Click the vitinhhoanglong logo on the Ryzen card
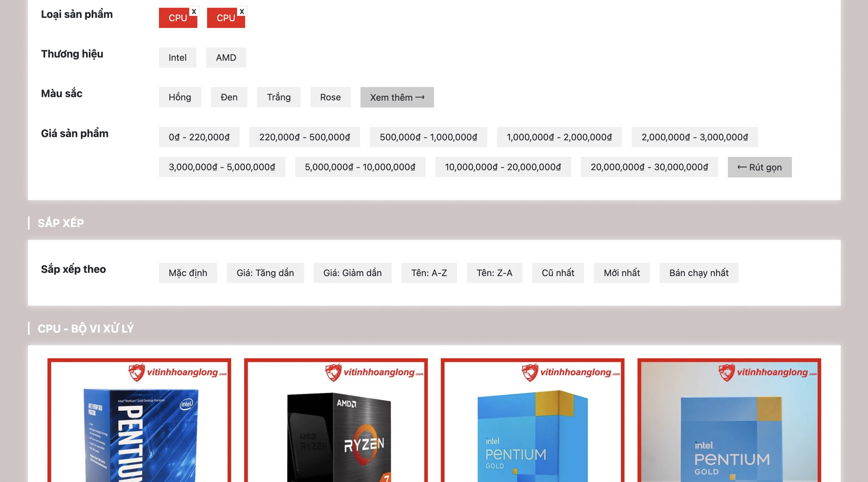Image resolution: width=868 pixels, height=482 pixels. tap(374, 372)
